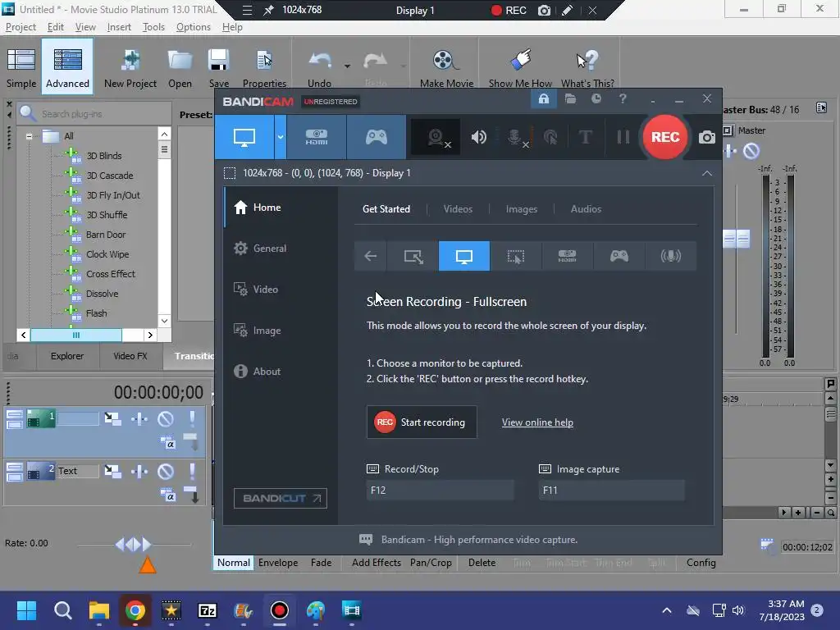The image size is (840, 630).
Task: Toggle text overlay T icon
Action: (x=586, y=137)
